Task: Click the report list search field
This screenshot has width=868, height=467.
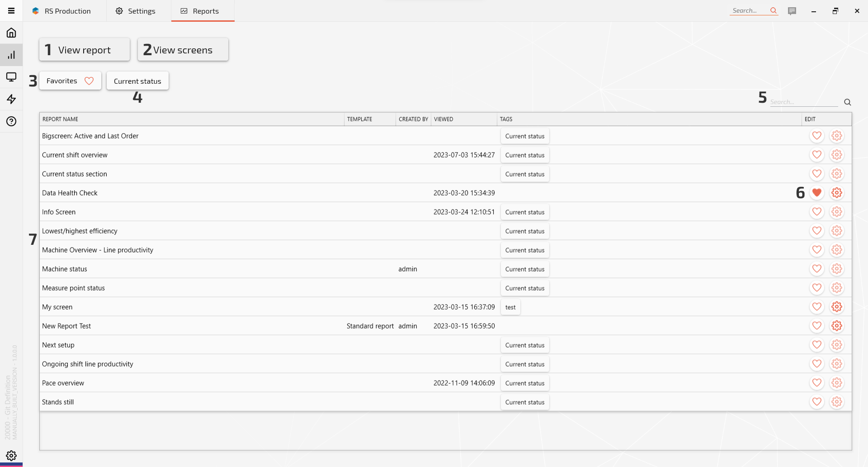Action: point(803,102)
